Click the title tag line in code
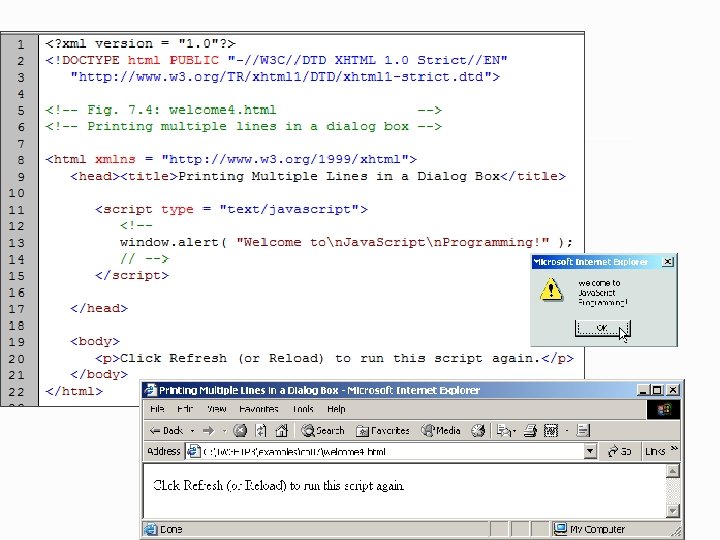 pyautogui.click(x=318, y=176)
